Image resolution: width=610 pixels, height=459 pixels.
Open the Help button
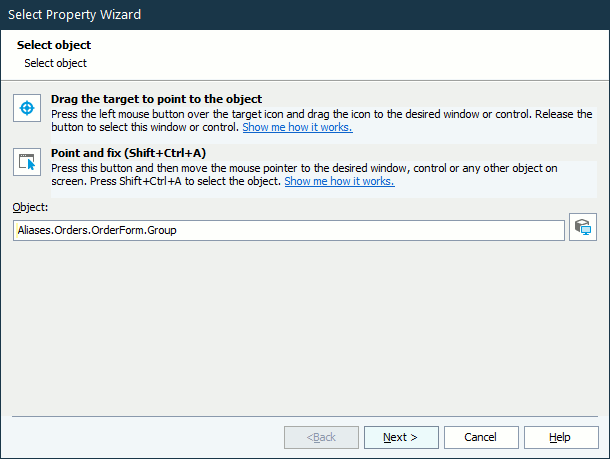point(560,437)
